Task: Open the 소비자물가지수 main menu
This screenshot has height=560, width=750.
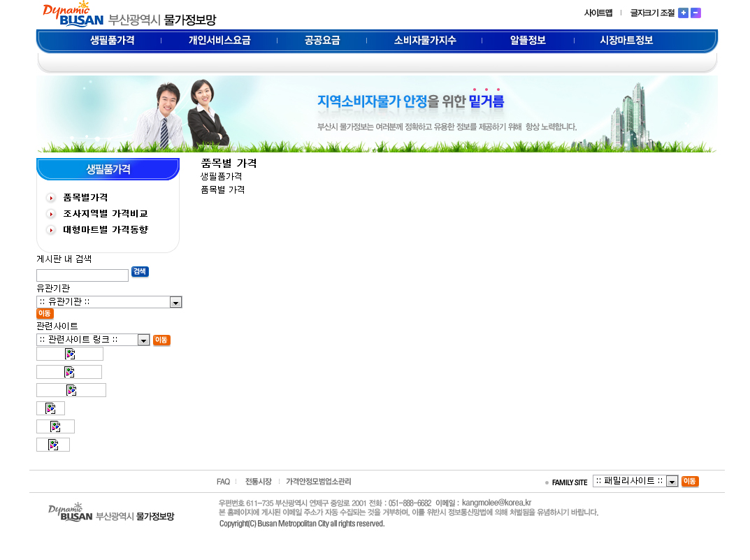Action: tap(425, 40)
